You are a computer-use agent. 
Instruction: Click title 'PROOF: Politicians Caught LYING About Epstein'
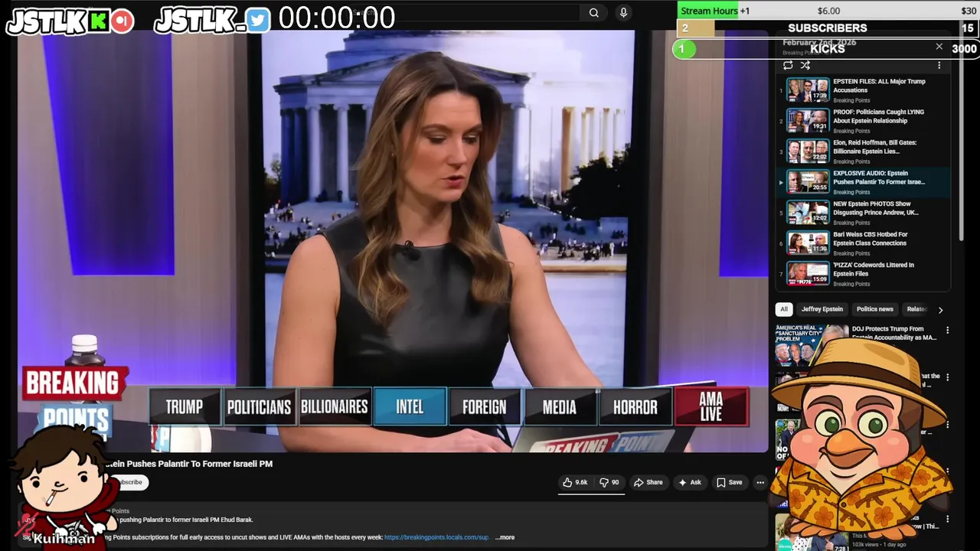[x=878, y=116]
